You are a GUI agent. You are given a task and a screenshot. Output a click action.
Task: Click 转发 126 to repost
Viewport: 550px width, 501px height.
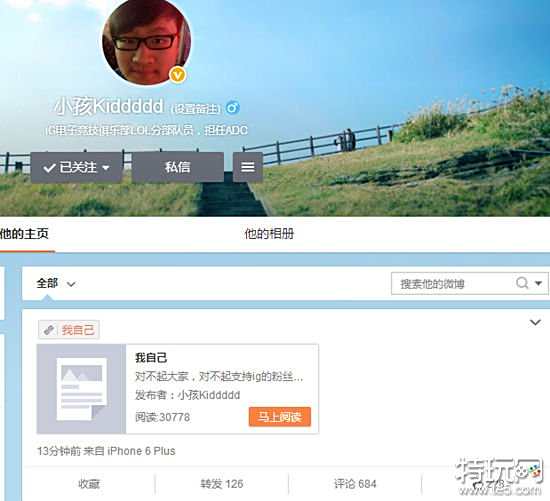tap(222, 484)
